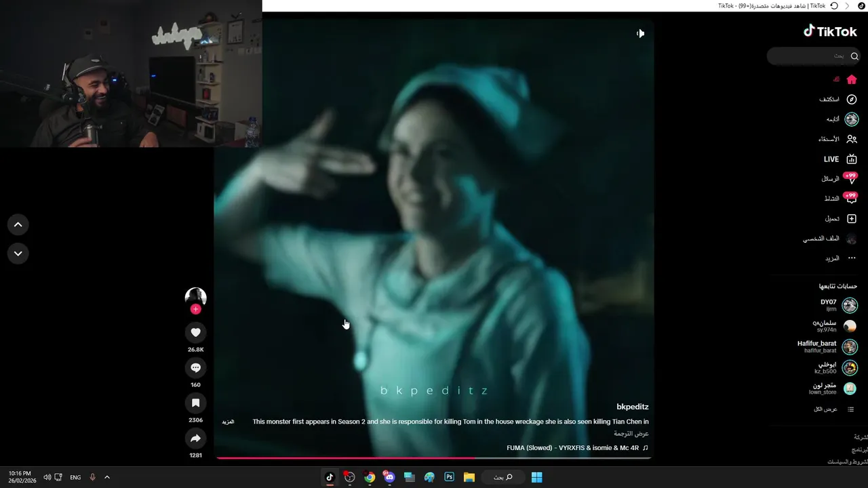868x488 pixels.
Task: Follow creator with the red plus
Action: click(195, 309)
